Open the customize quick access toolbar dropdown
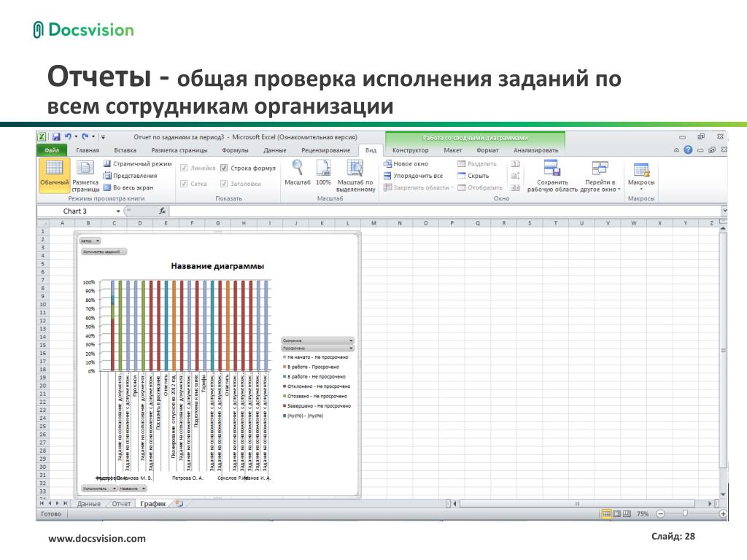The width and height of the screenshot is (747, 560). [103, 137]
